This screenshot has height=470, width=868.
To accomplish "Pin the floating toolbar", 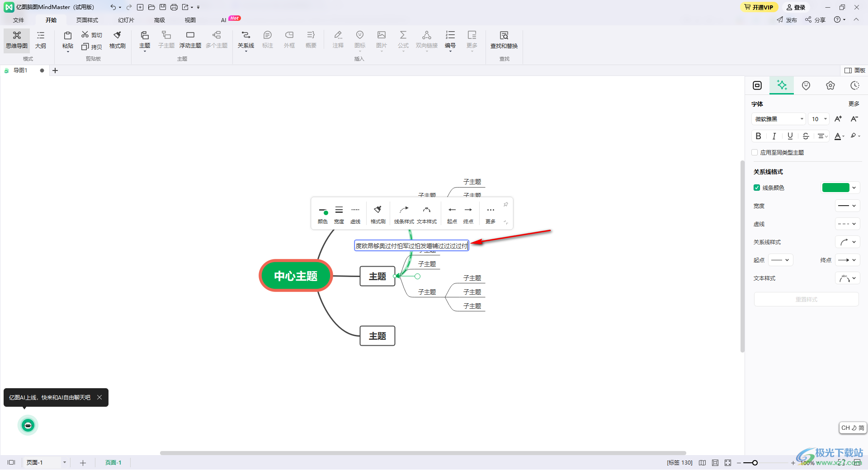I will 506,205.
